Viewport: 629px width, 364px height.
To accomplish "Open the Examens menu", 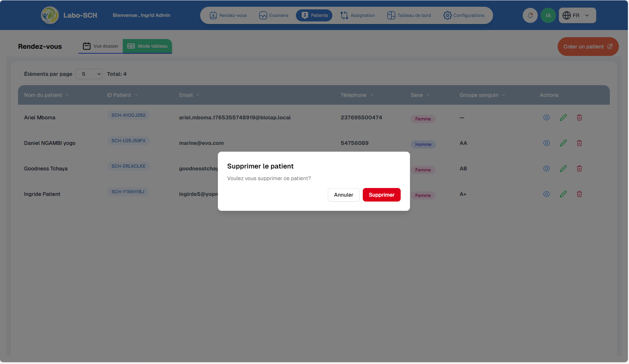I will coord(274,15).
